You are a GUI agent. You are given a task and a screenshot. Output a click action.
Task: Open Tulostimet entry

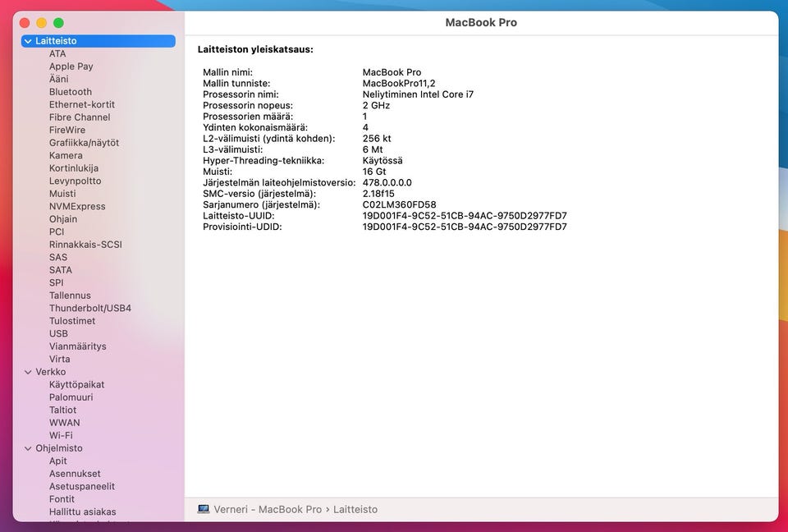click(72, 321)
